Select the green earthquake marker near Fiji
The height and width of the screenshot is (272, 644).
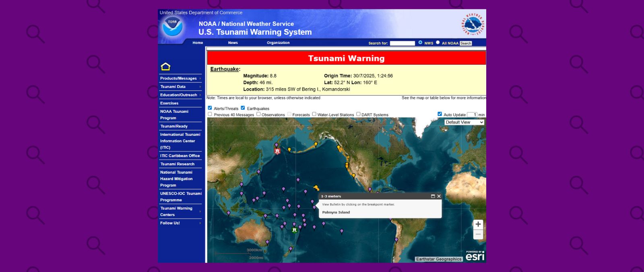(x=295, y=230)
